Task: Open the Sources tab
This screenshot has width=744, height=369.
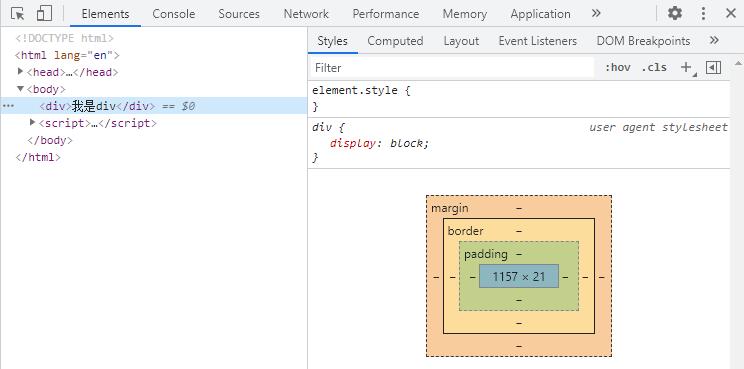Action: pos(239,14)
